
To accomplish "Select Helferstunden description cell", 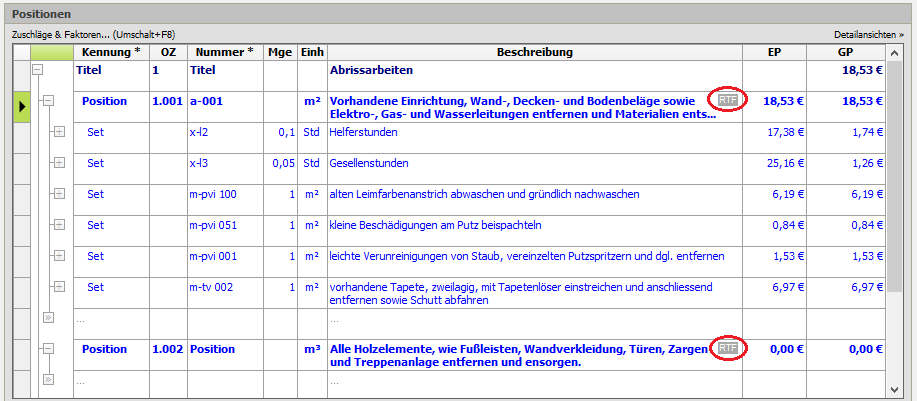I will 535,138.
